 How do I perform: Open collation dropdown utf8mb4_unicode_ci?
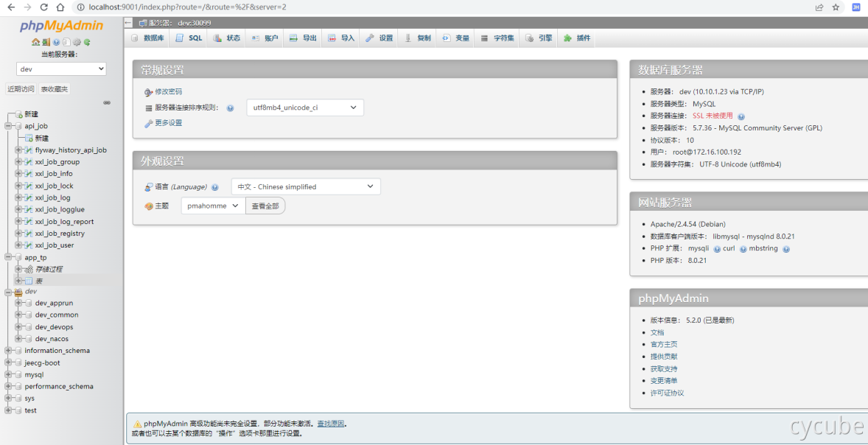click(305, 108)
